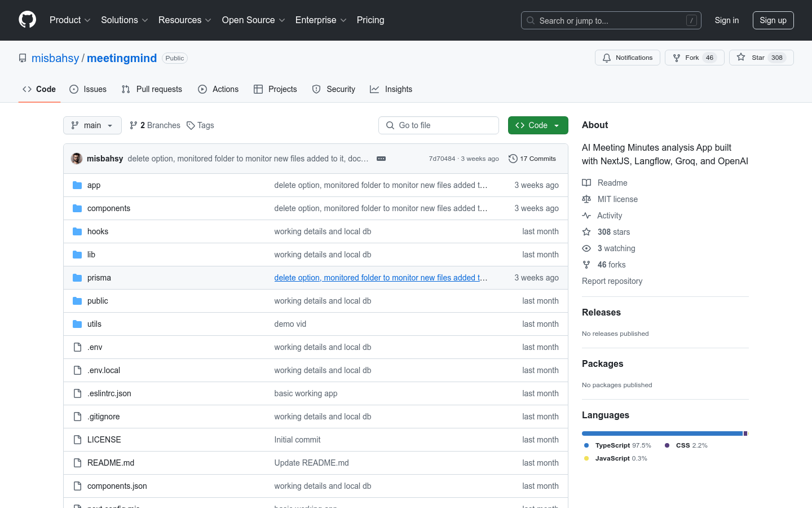Click the forks icon in About

tap(586, 265)
